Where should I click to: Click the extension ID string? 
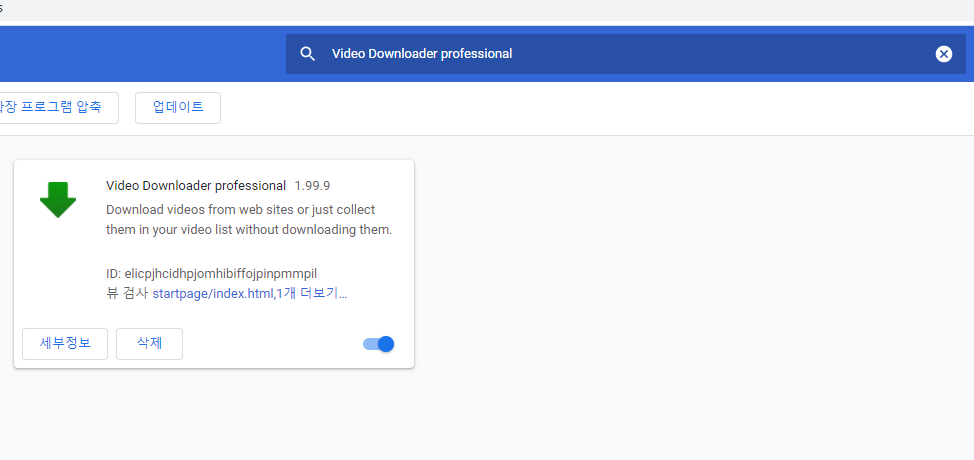click(220, 273)
